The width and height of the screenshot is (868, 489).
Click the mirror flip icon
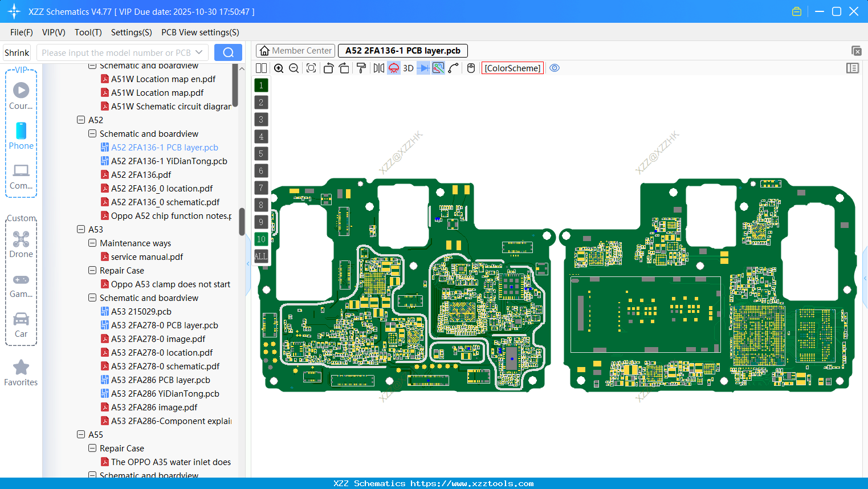pyautogui.click(x=378, y=68)
